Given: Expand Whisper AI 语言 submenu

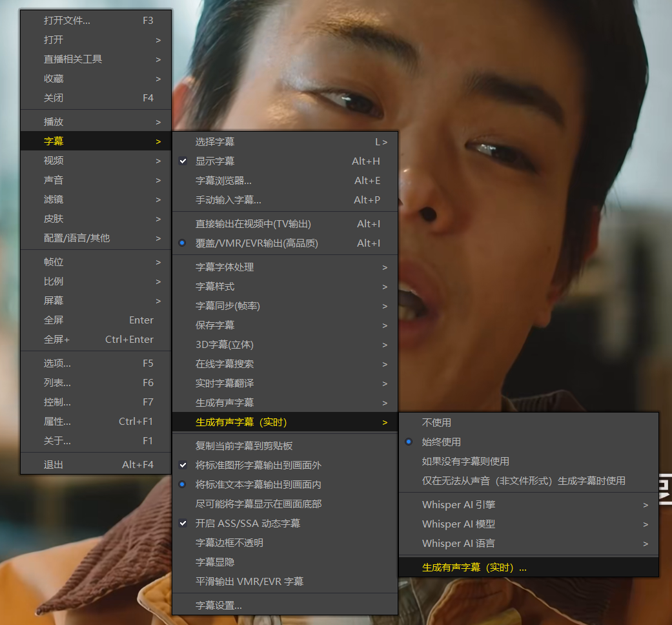Looking at the screenshot, I should (529, 544).
